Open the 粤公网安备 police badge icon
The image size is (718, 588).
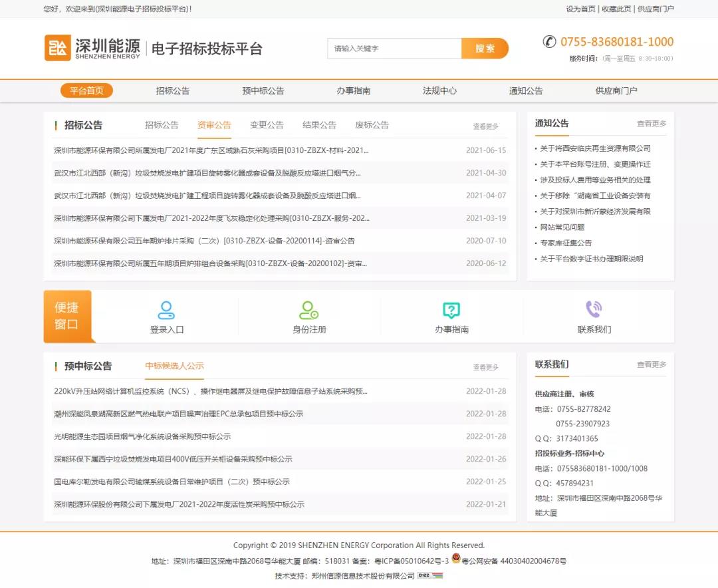[x=457, y=559]
